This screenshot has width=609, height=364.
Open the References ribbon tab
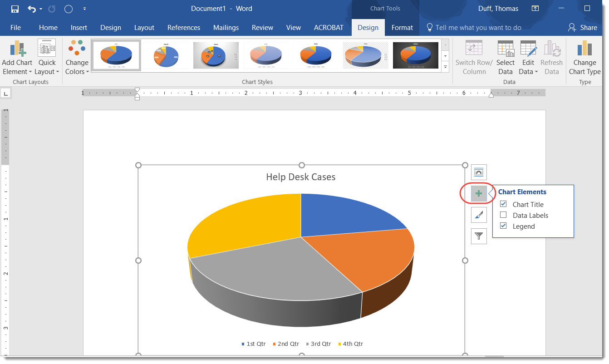click(184, 27)
